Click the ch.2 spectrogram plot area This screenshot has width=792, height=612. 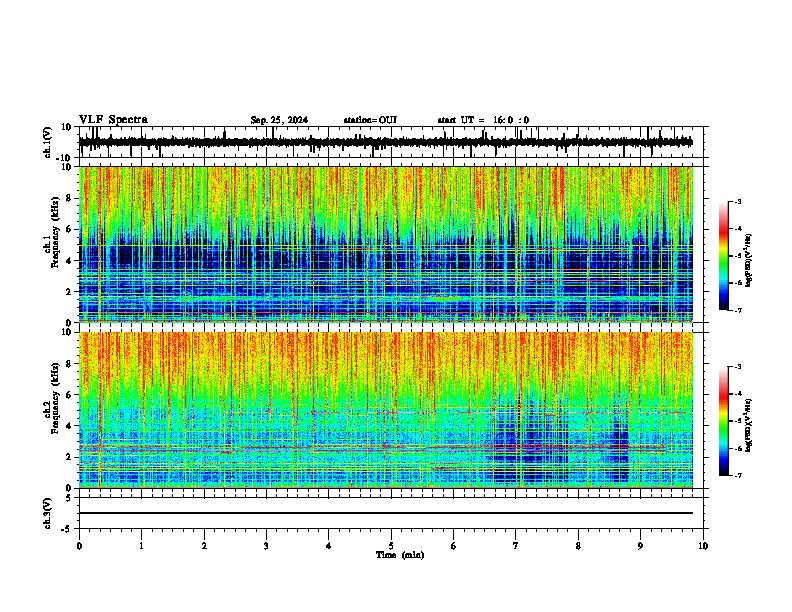pos(386,410)
